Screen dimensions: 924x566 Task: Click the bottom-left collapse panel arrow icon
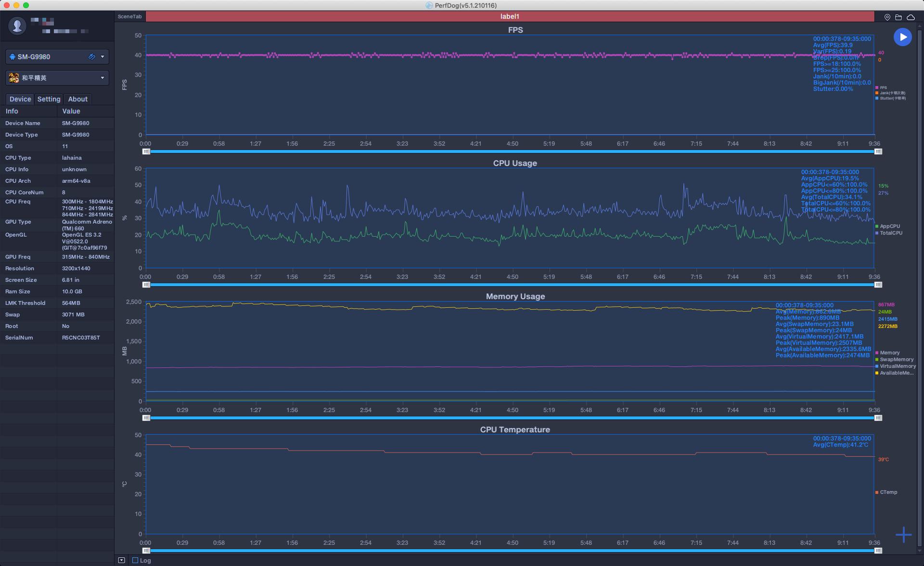(121, 560)
